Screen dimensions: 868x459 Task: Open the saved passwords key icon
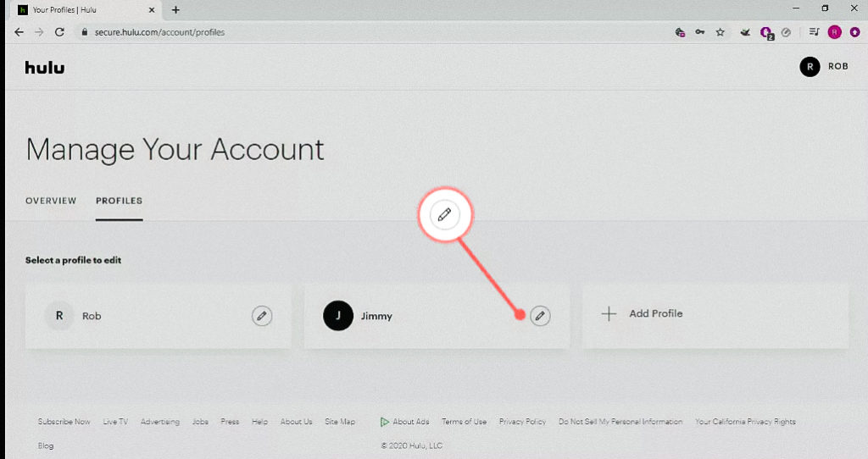coord(699,32)
